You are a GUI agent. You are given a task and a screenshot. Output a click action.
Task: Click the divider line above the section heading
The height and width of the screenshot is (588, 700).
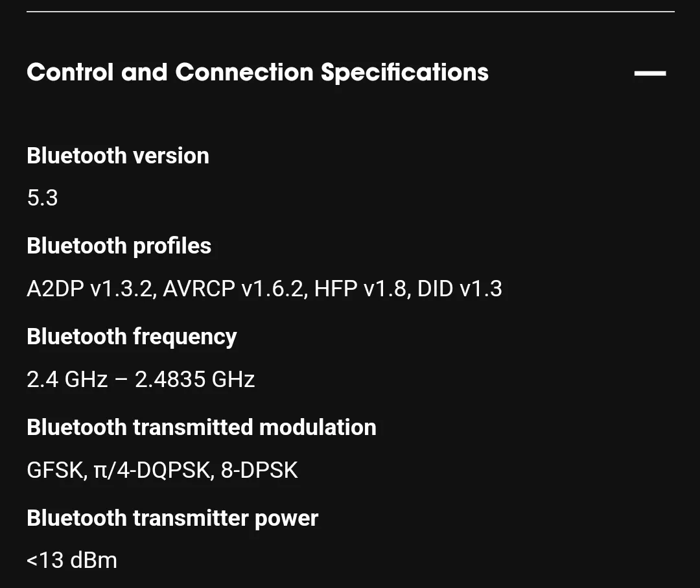pos(351,12)
